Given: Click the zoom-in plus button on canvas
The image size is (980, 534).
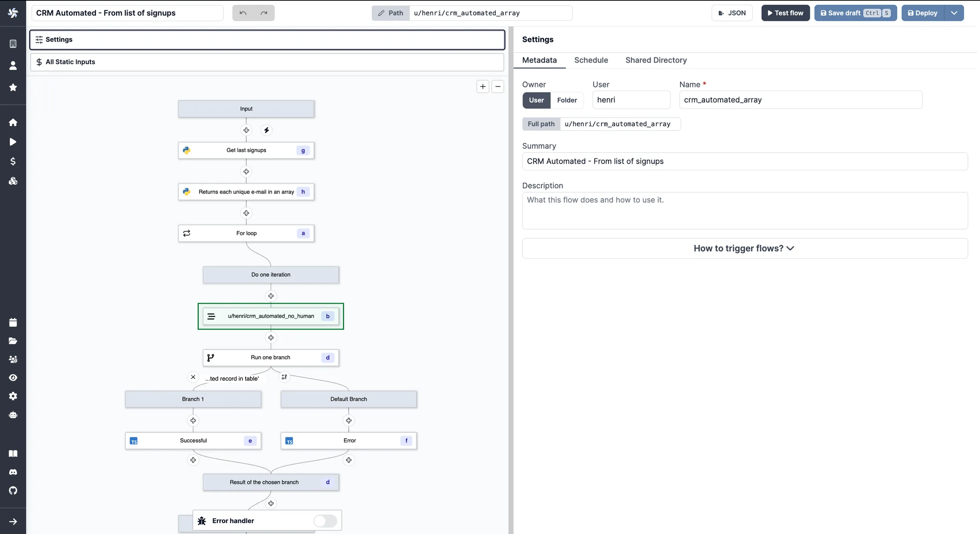Looking at the screenshot, I should click(483, 86).
